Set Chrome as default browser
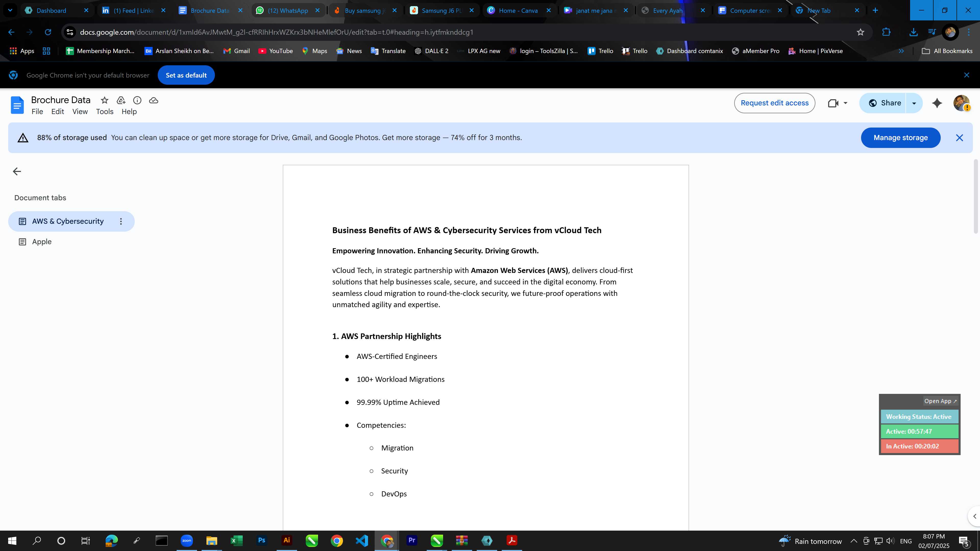 186,75
